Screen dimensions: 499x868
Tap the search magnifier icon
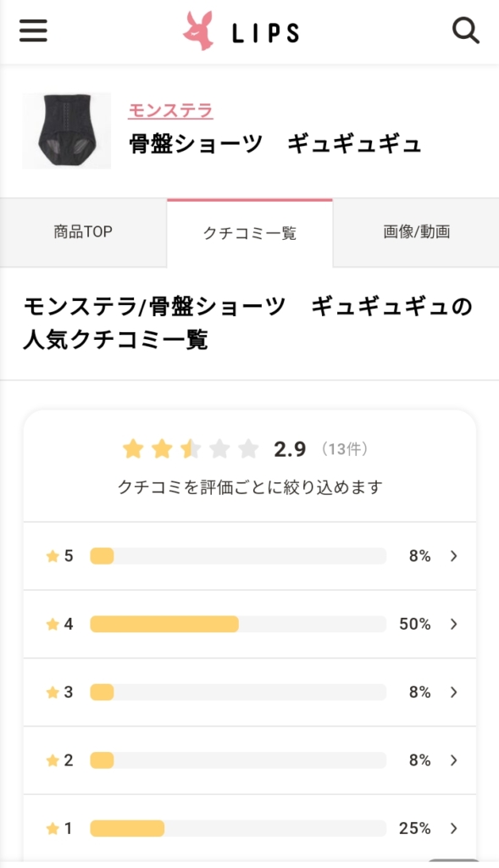pyautogui.click(x=466, y=31)
